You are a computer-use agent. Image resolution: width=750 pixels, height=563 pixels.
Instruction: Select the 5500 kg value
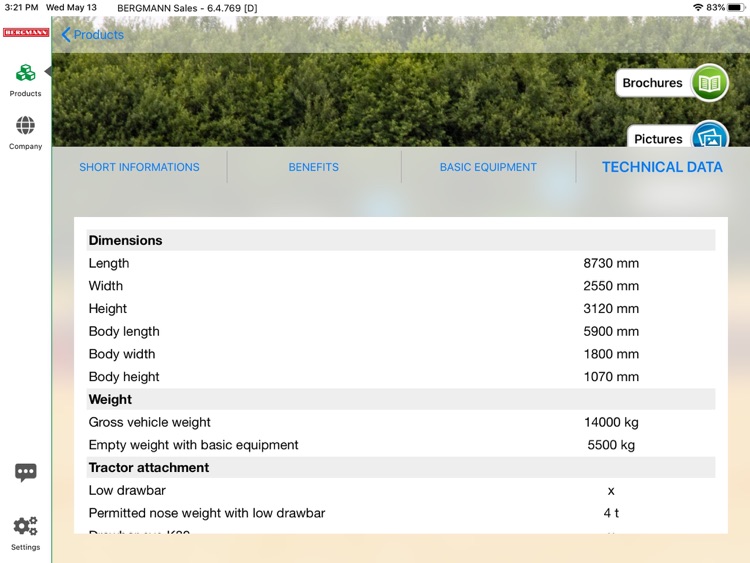point(611,445)
